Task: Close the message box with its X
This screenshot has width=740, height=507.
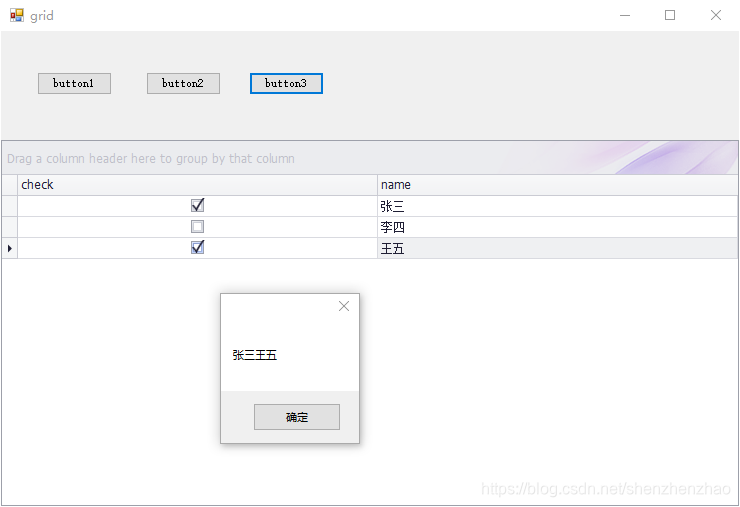Action: coord(344,306)
